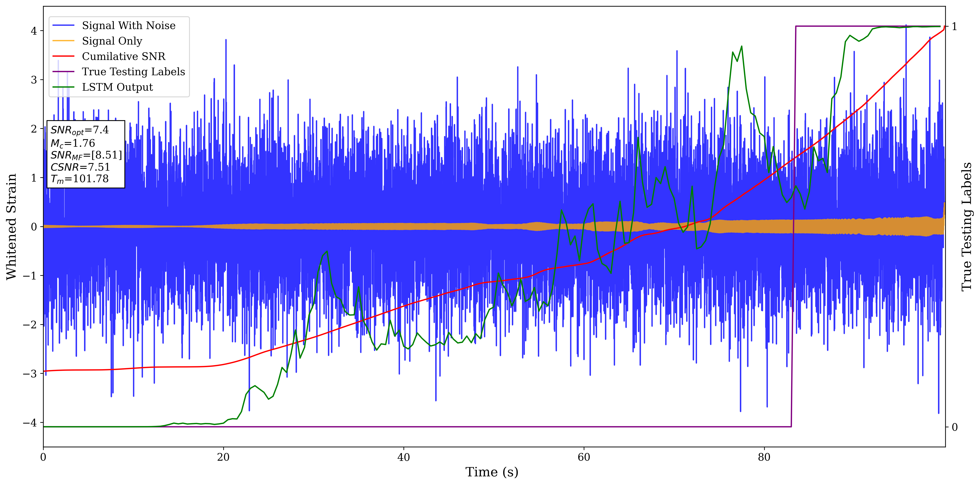Click the y-axis tick label 3
The width and height of the screenshot is (980, 485).
coord(34,80)
